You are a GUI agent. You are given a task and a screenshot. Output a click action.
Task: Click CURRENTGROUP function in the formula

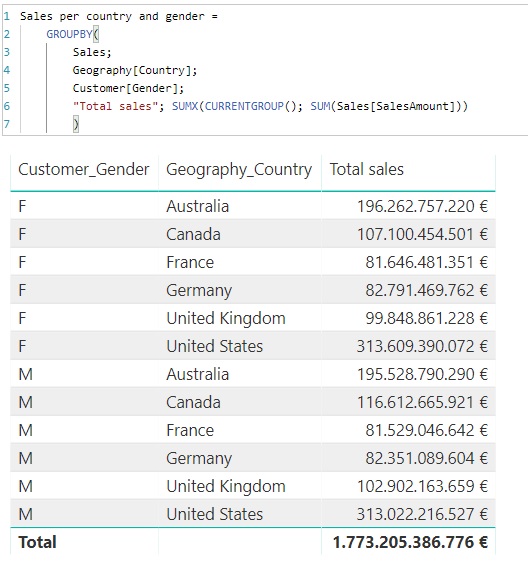244,106
